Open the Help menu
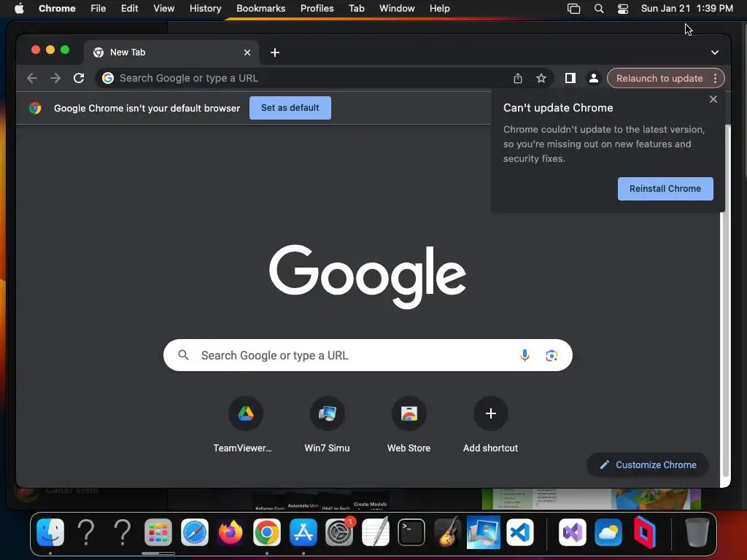Image resolution: width=747 pixels, height=560 pixels. [439, 9]
